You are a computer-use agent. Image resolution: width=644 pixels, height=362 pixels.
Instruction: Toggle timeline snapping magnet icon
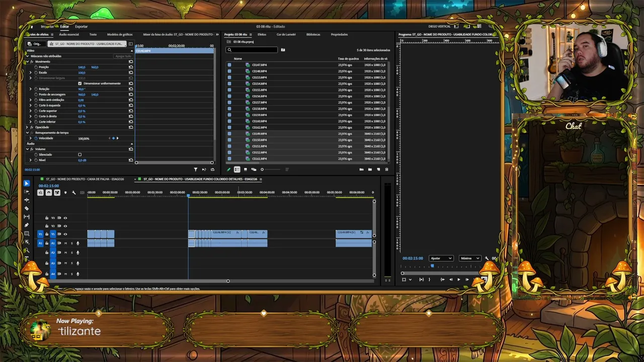point(48,193)
